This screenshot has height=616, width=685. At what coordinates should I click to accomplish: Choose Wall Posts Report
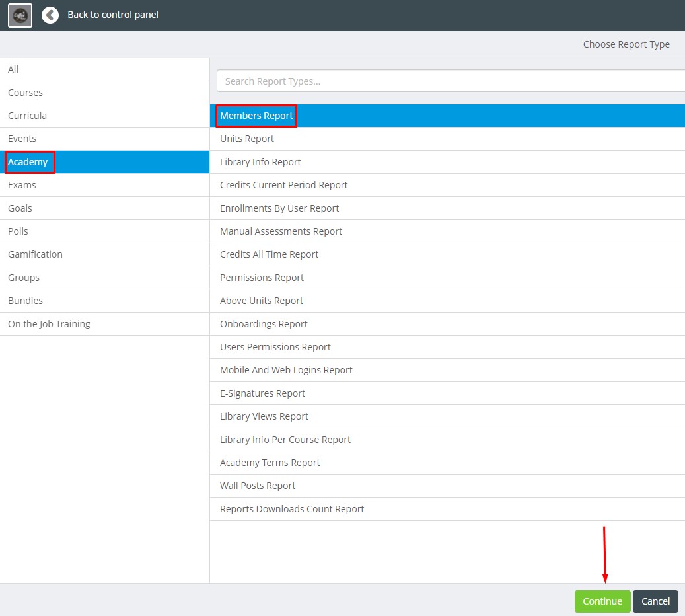(447, 486)
